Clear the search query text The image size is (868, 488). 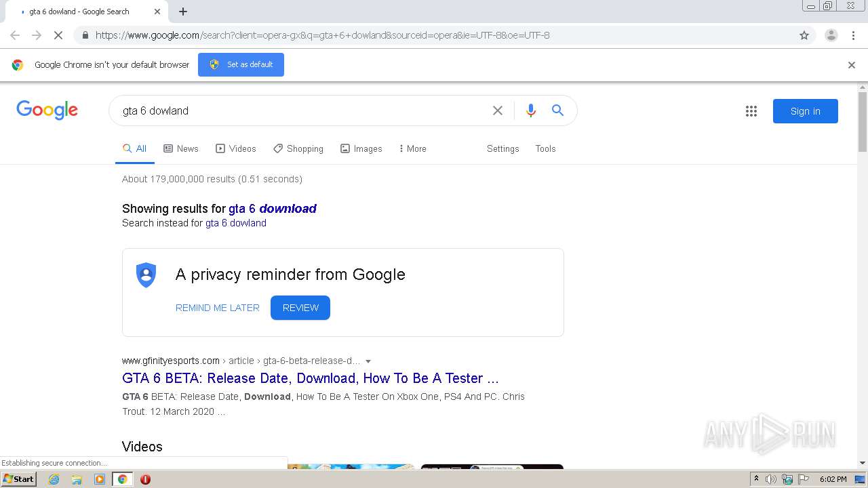(x=498, y=110)
